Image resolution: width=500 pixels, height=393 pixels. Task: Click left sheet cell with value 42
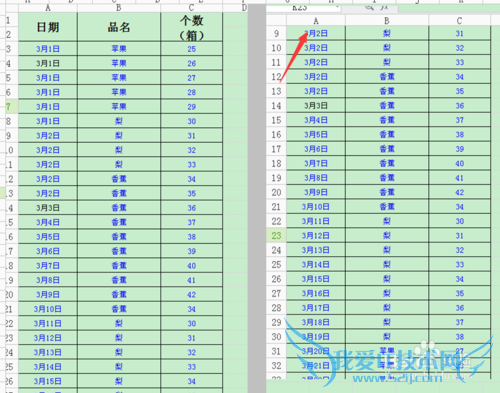(x=191, y=295)
